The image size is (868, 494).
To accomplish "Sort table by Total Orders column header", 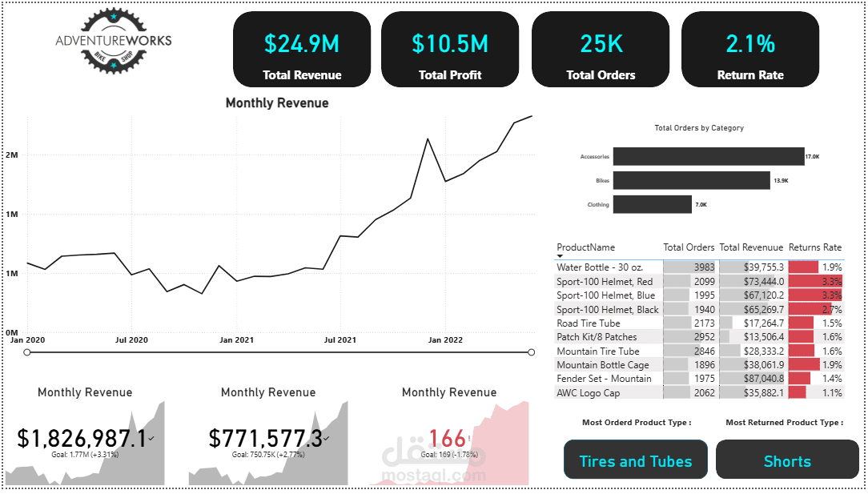I will click(689, 247).
